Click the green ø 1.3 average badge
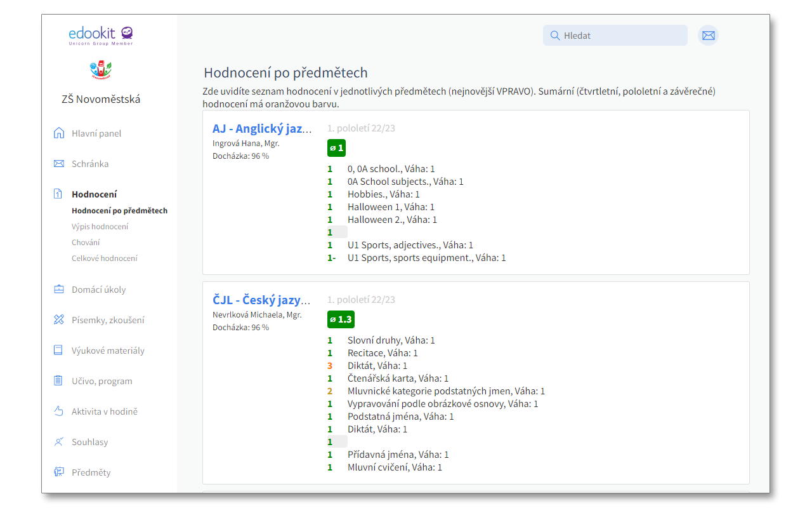Image resolution: width=812 pixels, height=508 pixels. (x=341, y=319)
